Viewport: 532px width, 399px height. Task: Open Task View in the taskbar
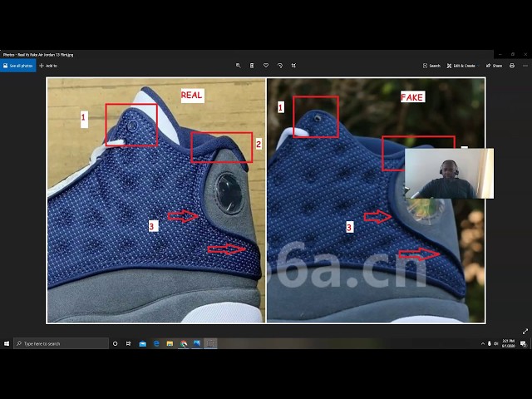(129, 343)
